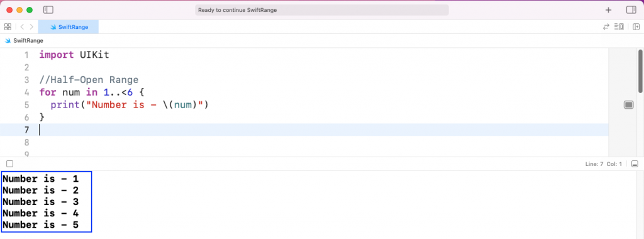Click console output 'Number is - 5'

pos(40,225)
